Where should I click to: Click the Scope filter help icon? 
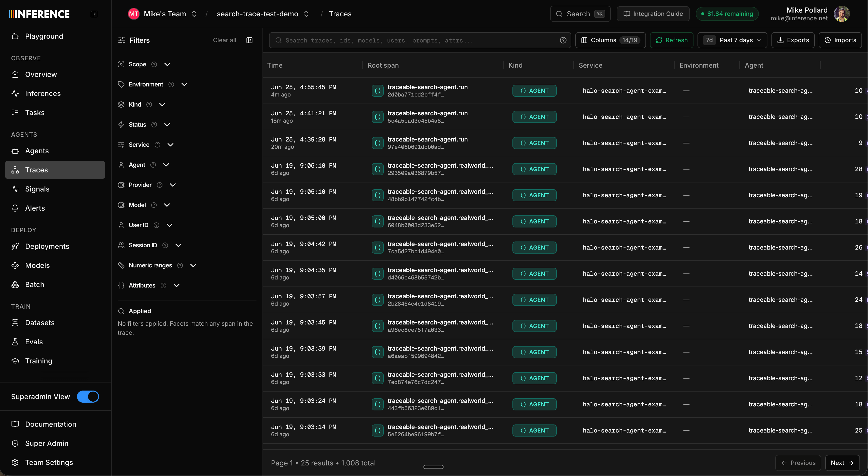pyautogui.click(x=154, y=64)
